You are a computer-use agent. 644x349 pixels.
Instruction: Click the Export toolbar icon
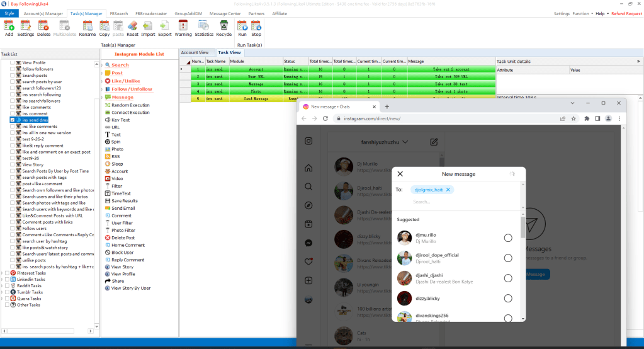click(x=165, y=28)
